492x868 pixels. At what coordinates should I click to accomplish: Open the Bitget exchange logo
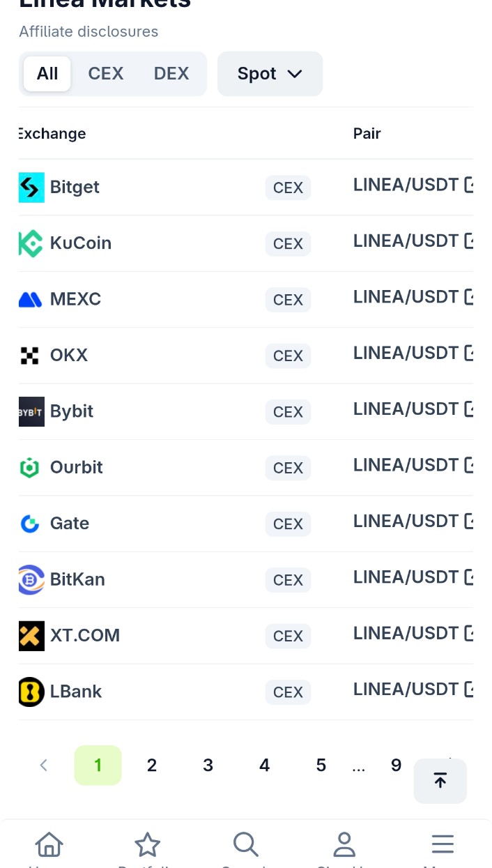pos(31,188)
